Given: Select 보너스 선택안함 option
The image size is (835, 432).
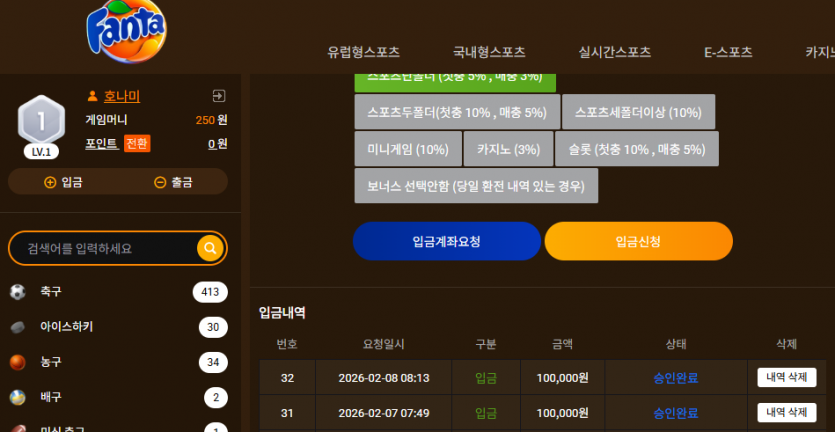Looking at the screenshot, I should (476, 186).
